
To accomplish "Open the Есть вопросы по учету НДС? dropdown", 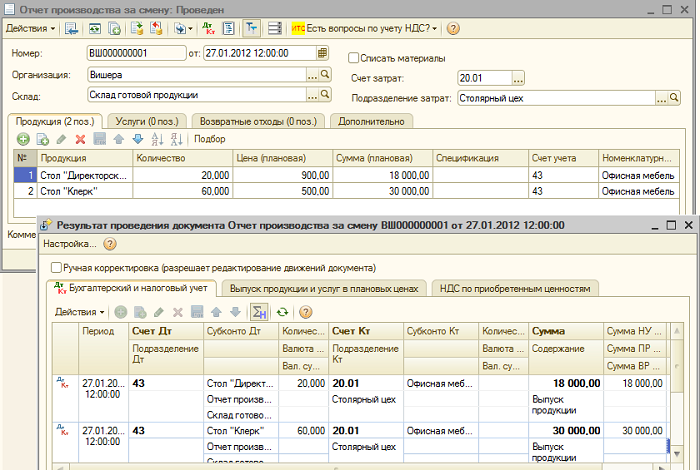I will pyautogui.click(x=364, y=29).
